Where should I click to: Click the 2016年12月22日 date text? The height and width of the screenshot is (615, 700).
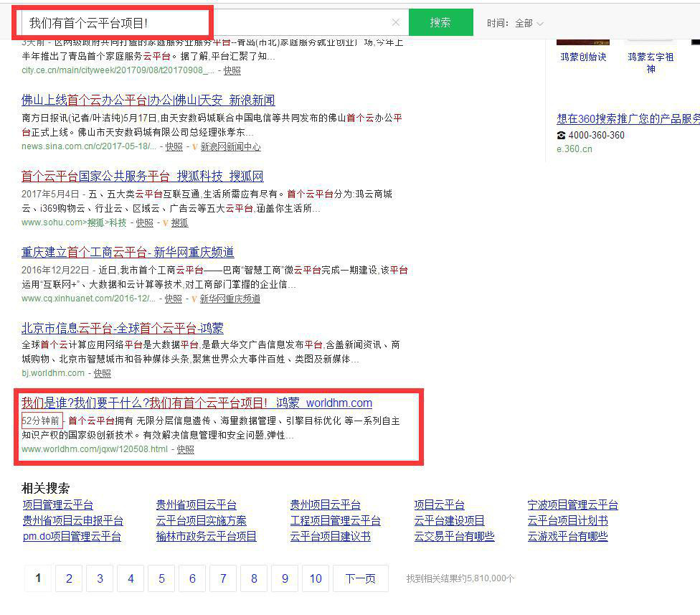(x=55, y=271)
